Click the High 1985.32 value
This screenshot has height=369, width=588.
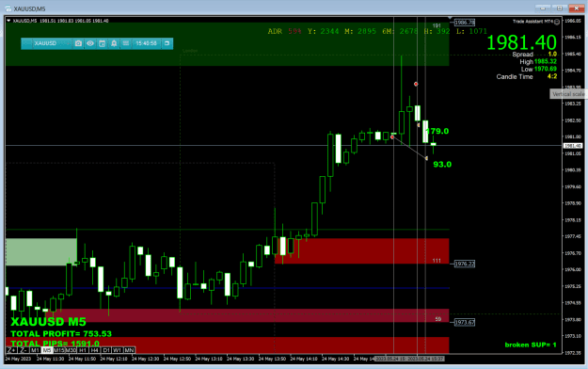click(546, 61)
